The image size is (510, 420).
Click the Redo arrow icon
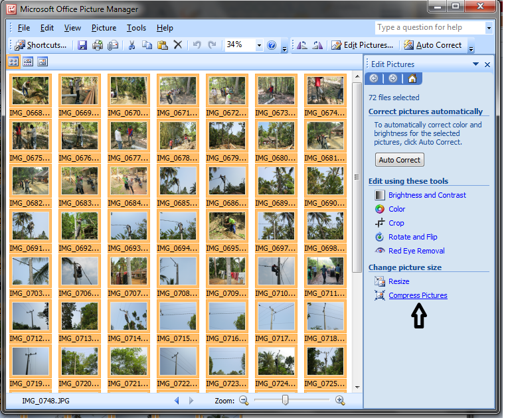212,44
